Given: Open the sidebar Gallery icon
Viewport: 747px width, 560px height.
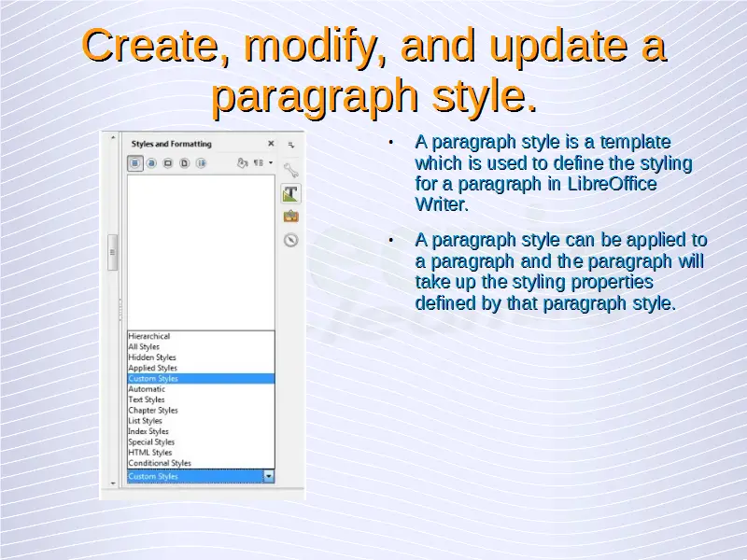Looking at the screenshot, I should tap(290, 217).
